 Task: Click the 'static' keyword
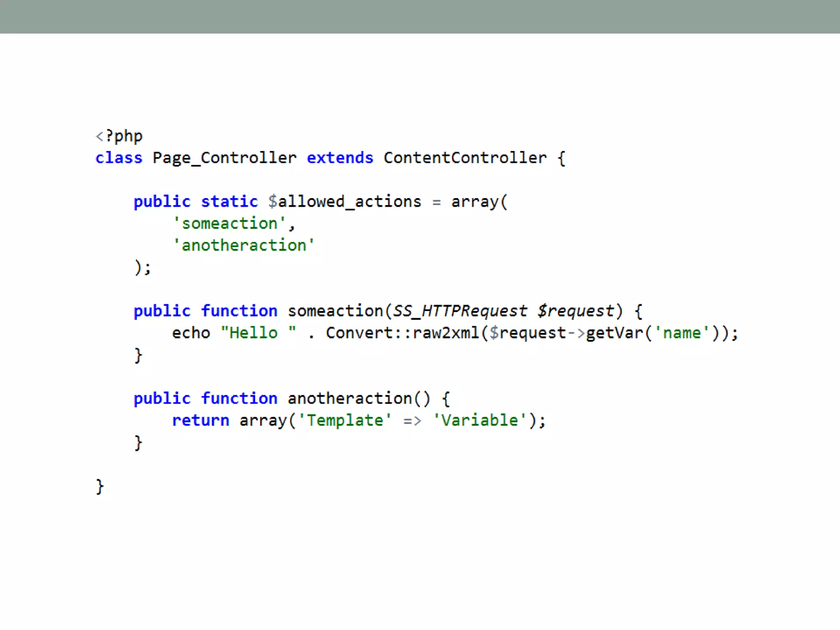click(229, 202)
